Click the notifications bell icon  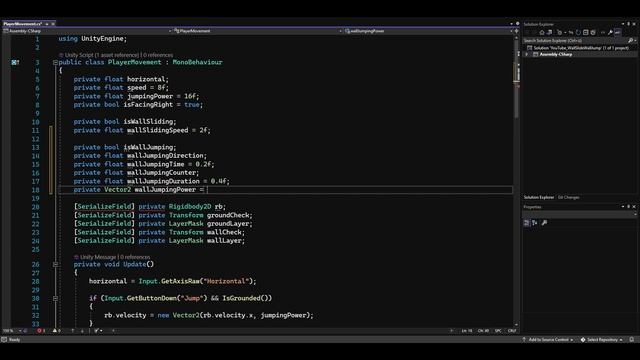[631, 340]
